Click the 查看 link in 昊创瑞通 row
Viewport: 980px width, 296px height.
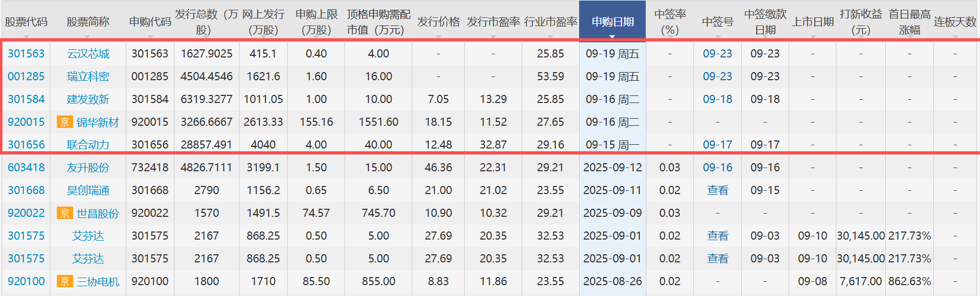click(x=717, y=190)
